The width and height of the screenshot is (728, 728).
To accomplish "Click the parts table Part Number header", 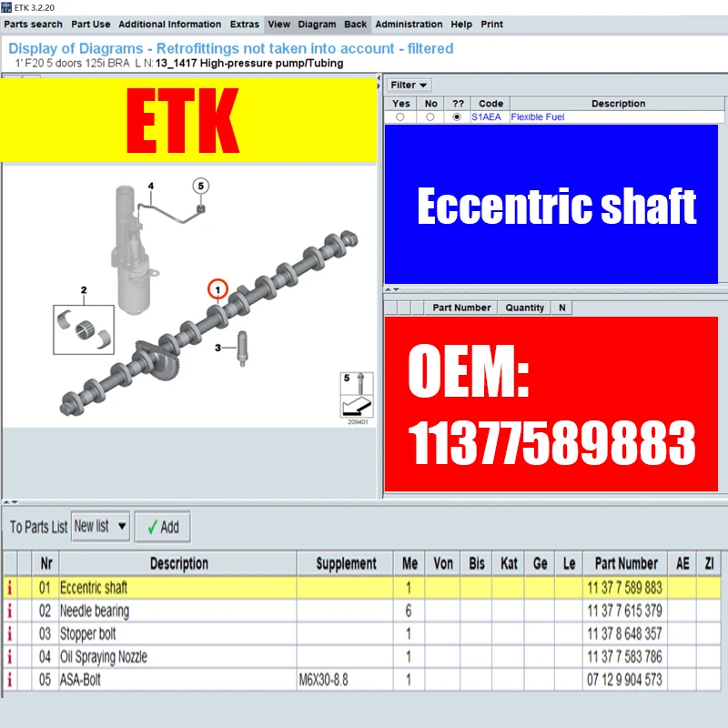I will click(x=625, y=563).
